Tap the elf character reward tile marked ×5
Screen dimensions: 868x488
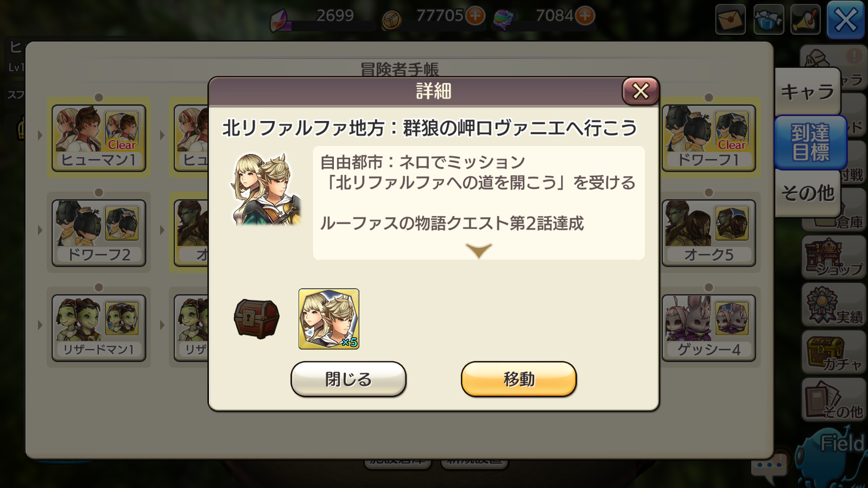pos(329,319)
